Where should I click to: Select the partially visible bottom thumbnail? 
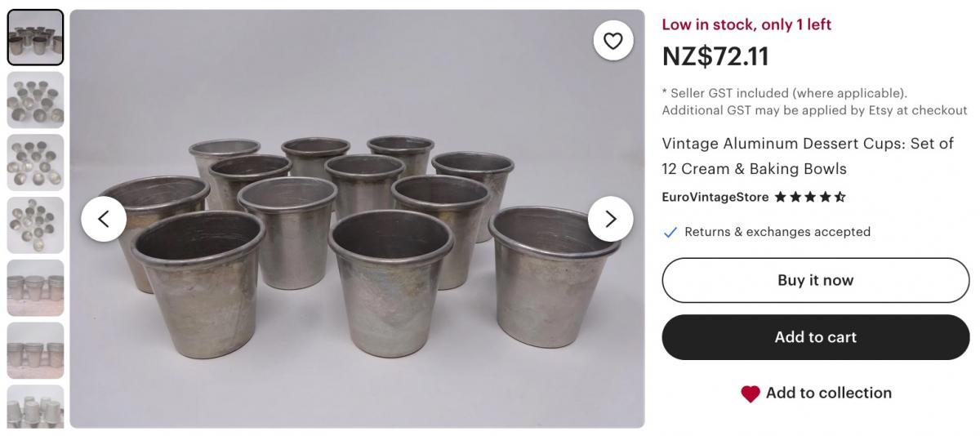coord(35,407)
